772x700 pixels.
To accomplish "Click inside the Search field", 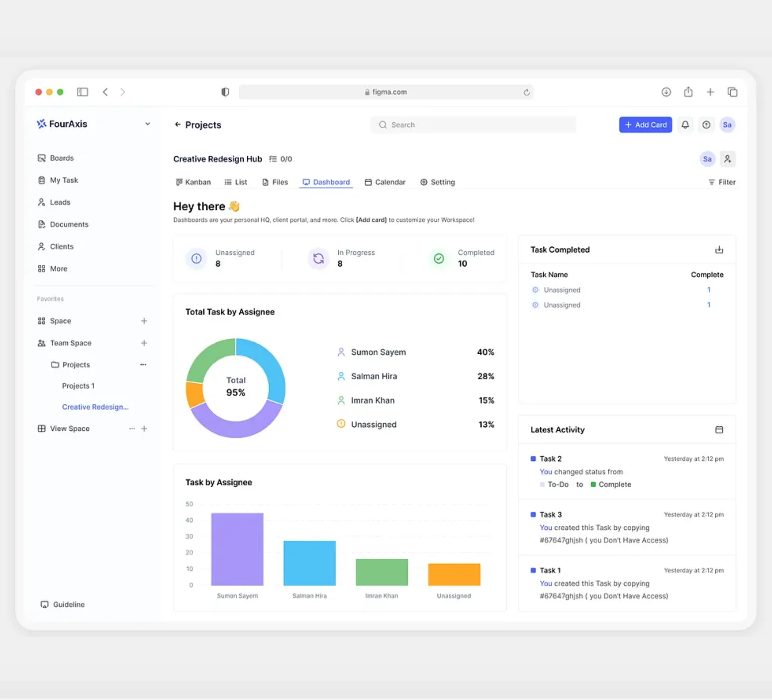I will [473, 124].
